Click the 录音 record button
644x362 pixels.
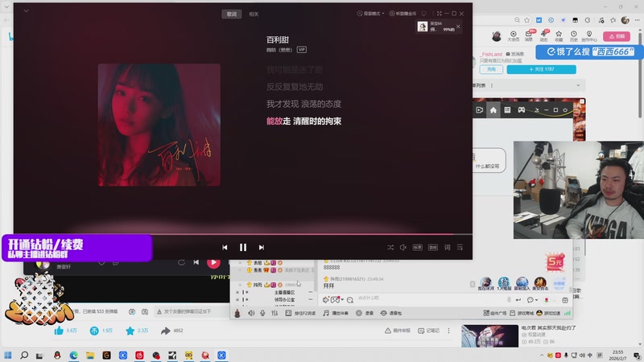tap(365, 313)
